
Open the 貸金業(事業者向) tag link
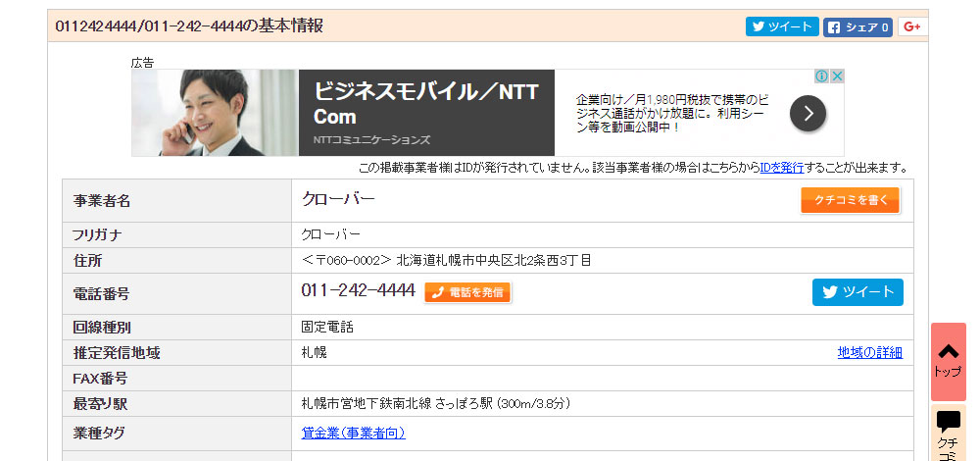point(353,433)
